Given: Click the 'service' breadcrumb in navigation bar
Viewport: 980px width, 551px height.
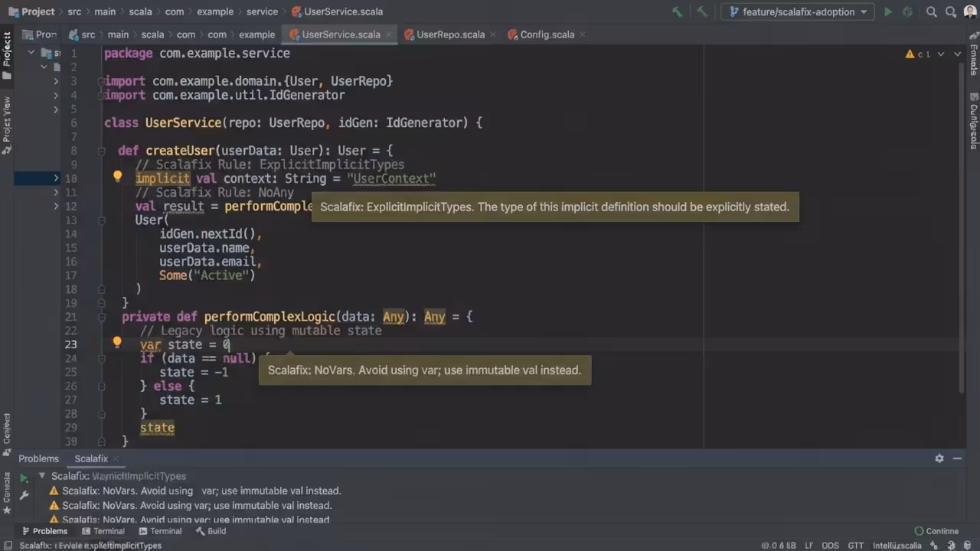Looking at the screenshot, I should click(262, 11).
